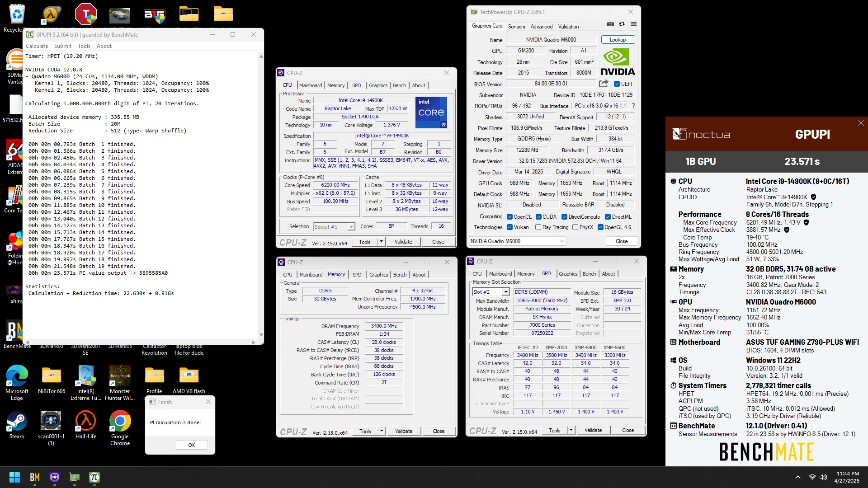The image size is (868, 488).
Task: Click the Tools button in the CPU-tab CPU-Z window
Action: pos(365,242)
